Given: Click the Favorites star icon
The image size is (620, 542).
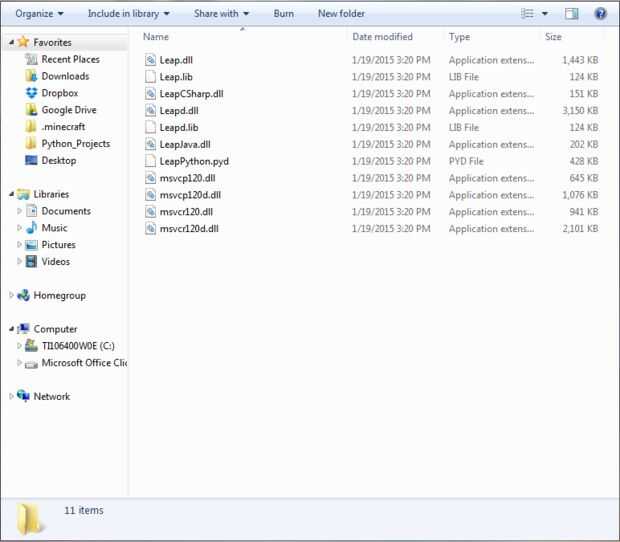Looking at the screenshot, I should click(x=23, y=42).
